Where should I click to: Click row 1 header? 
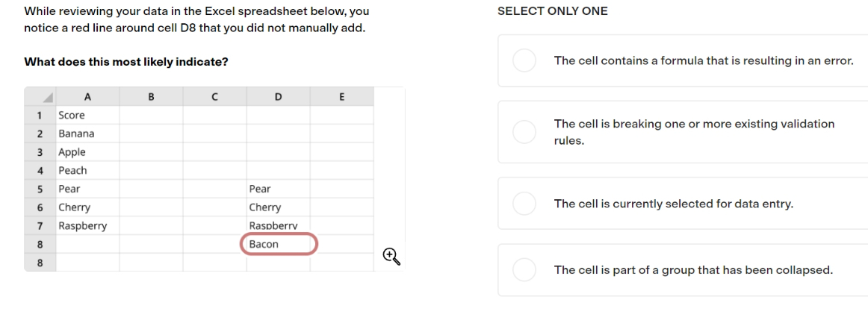pyautogui.click(x=40, y=116)
